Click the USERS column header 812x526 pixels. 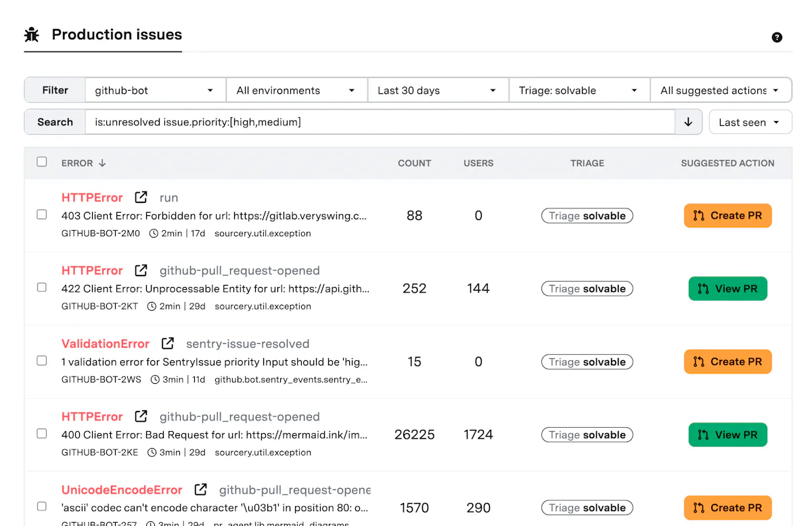(478, 163)
